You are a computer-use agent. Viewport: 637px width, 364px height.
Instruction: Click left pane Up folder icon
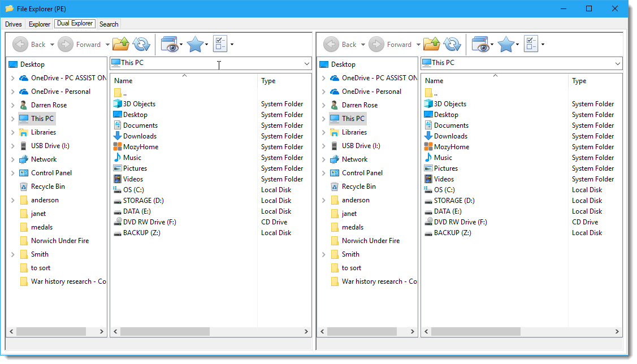120,44
